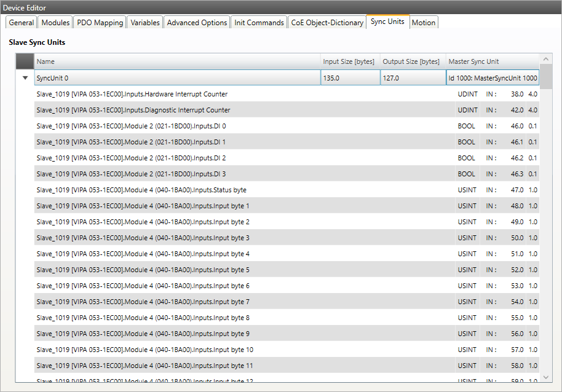Open the Init Commands tab
This screenshot has height=392, width=562.
(x=259, y=23)
